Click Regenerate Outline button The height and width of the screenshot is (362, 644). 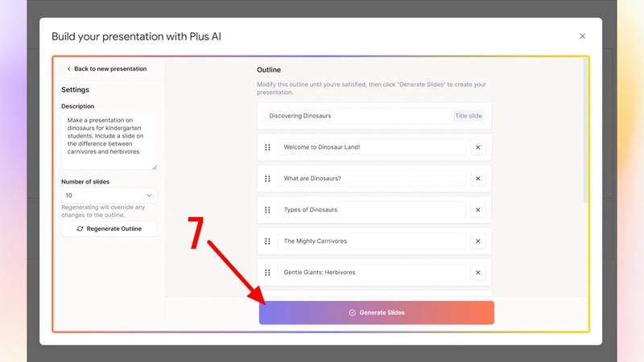(x=109, y=228)
